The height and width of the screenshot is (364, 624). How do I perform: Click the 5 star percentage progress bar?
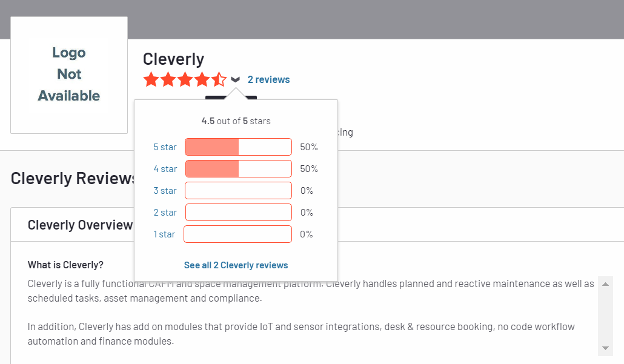[238, 147]
